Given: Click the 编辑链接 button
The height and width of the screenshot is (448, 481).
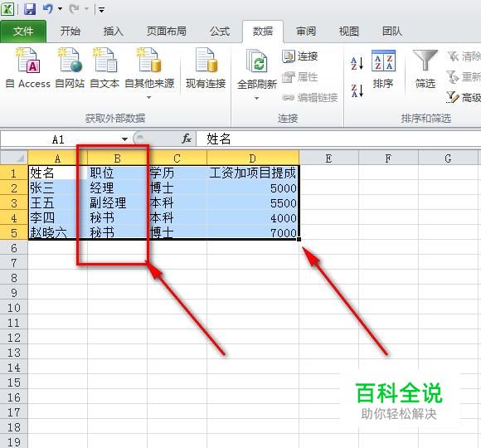Looking at the screenshot, I should pos(310,98).
